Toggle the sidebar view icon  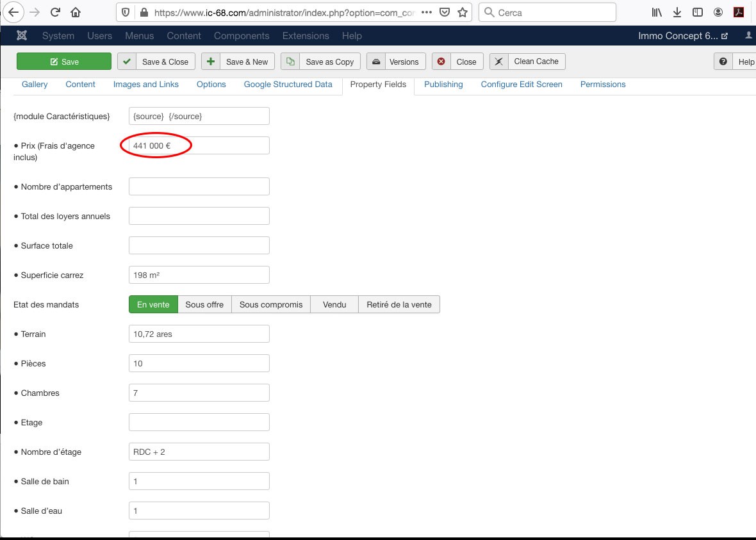point(697,13)
